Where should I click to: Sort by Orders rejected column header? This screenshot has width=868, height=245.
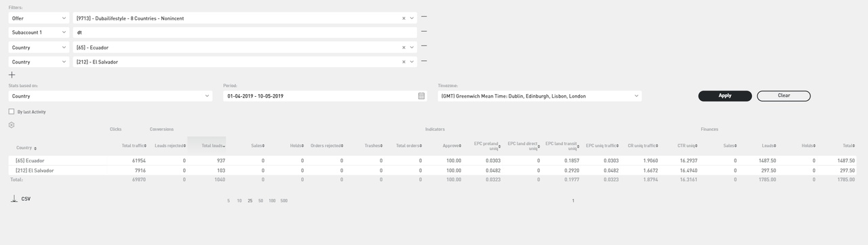coord(327,146)
